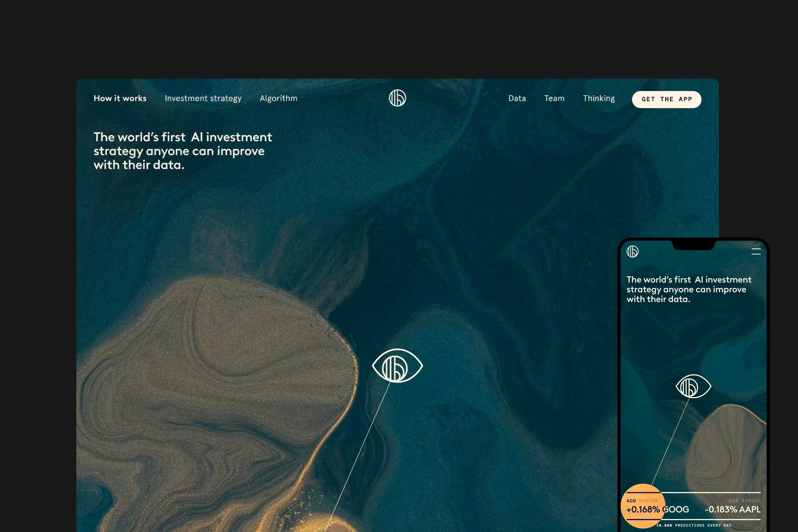This screenshot has width=798, height=532.
Task: Click the desktop hero headline text
Action: pos(182,151)
